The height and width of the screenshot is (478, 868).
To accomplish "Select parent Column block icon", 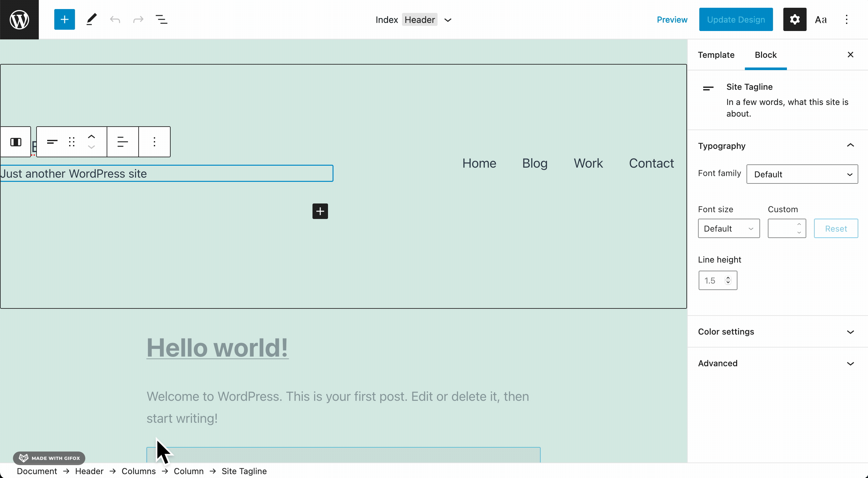I will pos(16,142).
